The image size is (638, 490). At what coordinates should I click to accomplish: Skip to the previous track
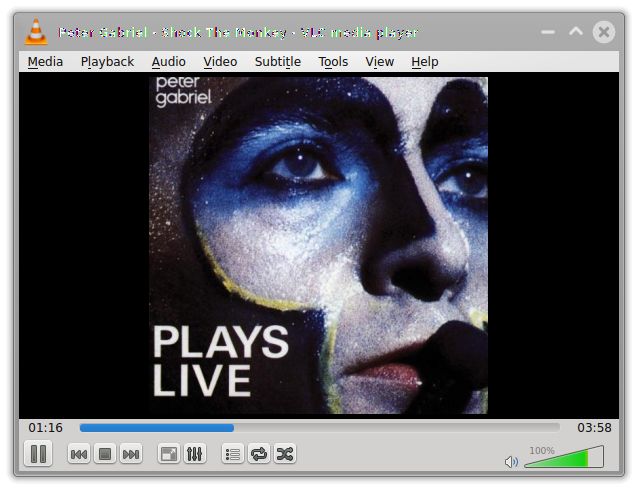coord(79,454)
